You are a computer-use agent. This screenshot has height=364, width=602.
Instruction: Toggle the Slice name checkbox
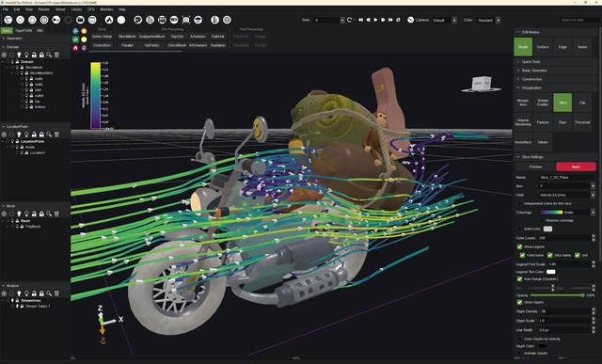[x=549, y=255]
